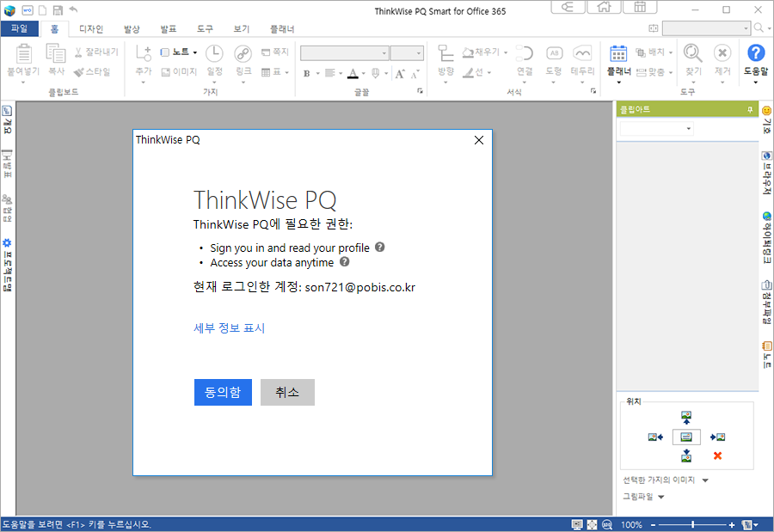Show help for 'Access your data anytime'
This screenshot has height=532, width=774.
click(x=345, y=261)
